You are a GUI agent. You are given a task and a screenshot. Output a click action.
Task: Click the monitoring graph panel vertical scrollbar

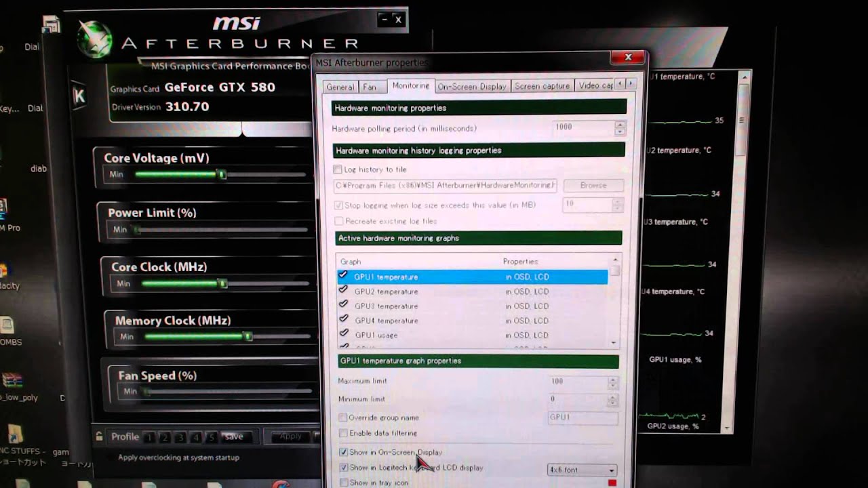[741, 251]
